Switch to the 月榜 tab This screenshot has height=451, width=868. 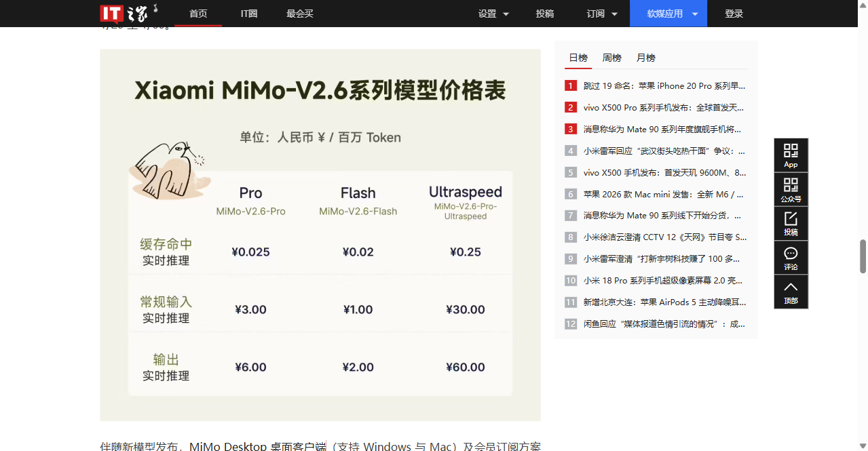[x=646, y=58]
